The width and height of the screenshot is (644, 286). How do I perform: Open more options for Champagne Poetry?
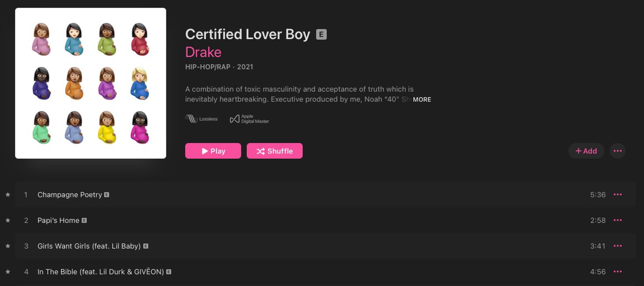tap(618, 195)
